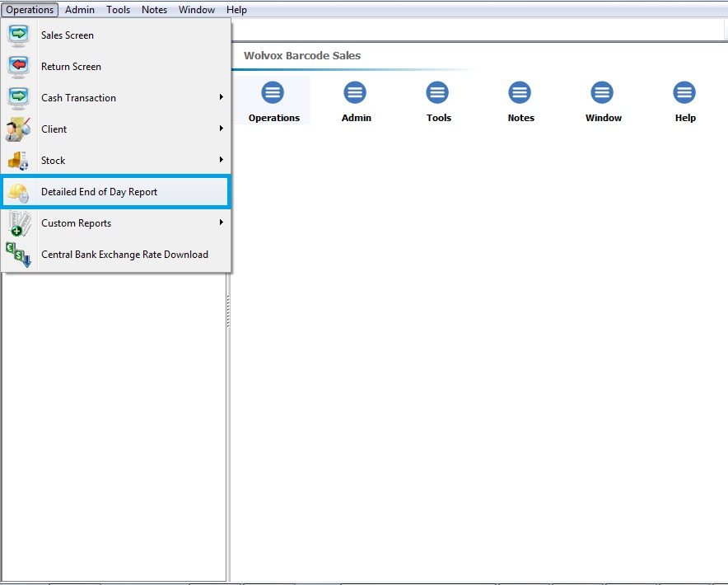
Task: Select Stock menu entry
Action: coord(115,161)
